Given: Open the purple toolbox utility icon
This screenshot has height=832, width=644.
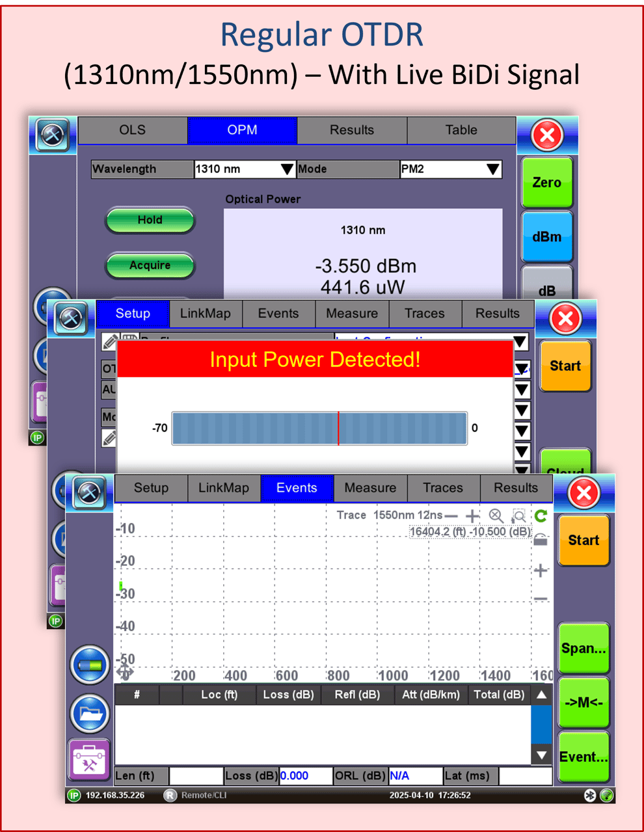Looking at the screenshot, I should pos(89,760).
